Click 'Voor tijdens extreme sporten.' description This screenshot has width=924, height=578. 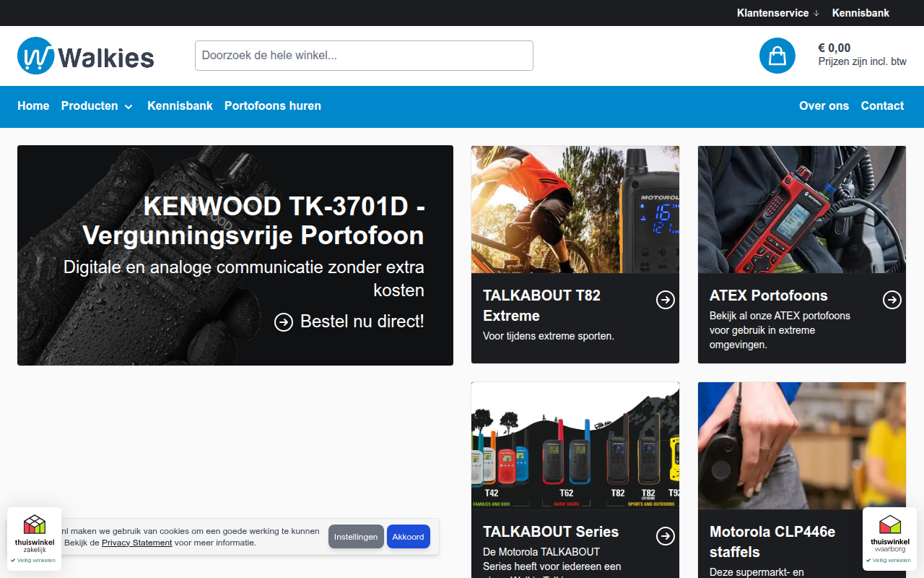tap(549, 336)
